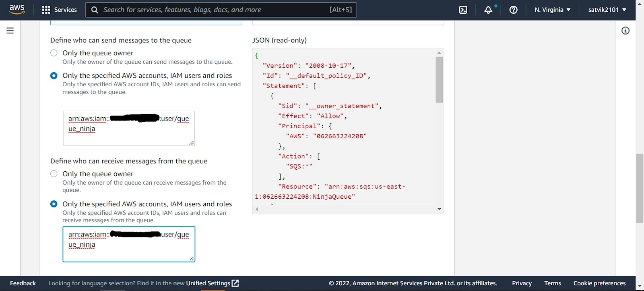Screen dimensions: 644x291
Task: Click the "Effect": "Allow" JSON line
Action: point(313,116)
